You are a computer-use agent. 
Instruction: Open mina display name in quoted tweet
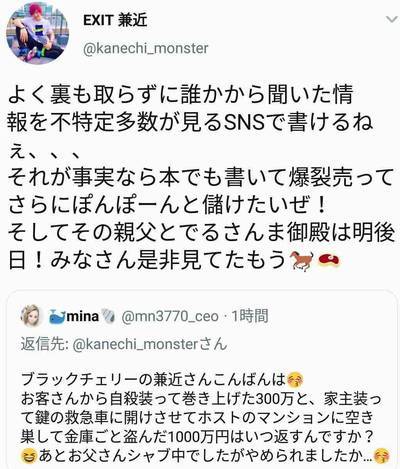click(83, 316)
